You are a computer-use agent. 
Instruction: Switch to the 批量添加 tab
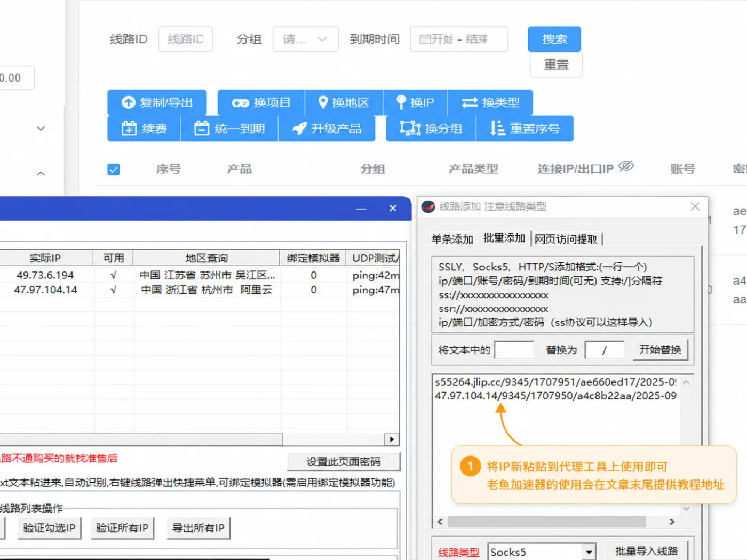click(x=504, y=238)
